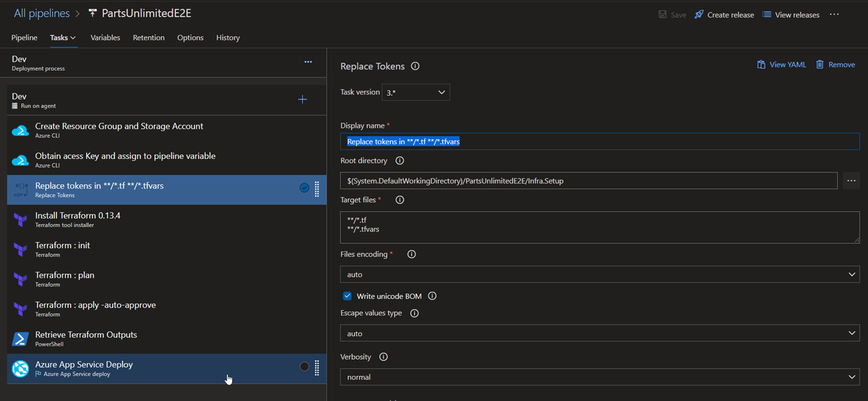Viewport: 868px width, 401px height.
Task: Click PowerShell icon for Retrieve Terraform Outputs
Action: 20,339
